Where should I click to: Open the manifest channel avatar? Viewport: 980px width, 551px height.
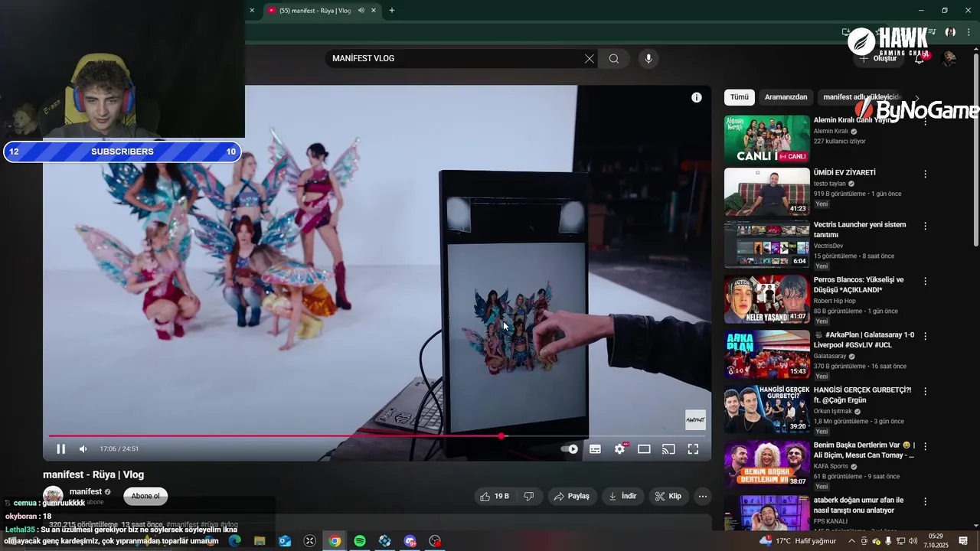(x=53, y=495)
